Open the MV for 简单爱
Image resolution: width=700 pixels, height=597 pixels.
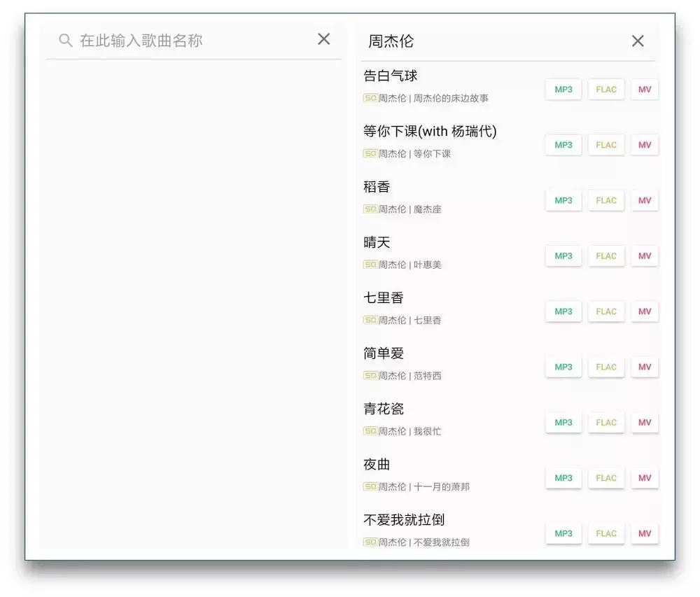[644, 367]
